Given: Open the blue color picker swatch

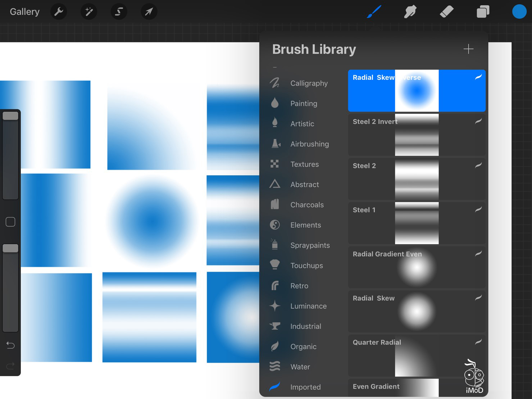Looking at the screenshot, I should coord(519,12).
